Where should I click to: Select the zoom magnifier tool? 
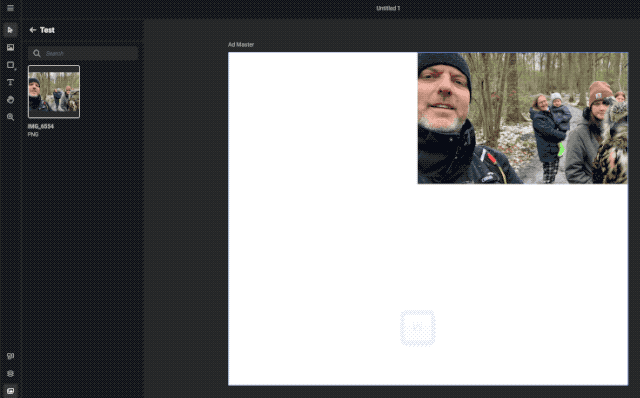[10, 117]
